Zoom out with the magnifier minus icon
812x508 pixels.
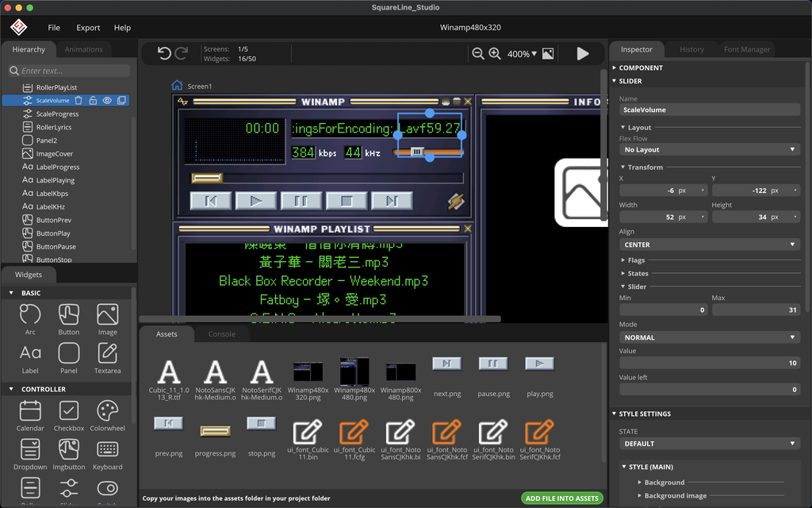coord(478,54)
